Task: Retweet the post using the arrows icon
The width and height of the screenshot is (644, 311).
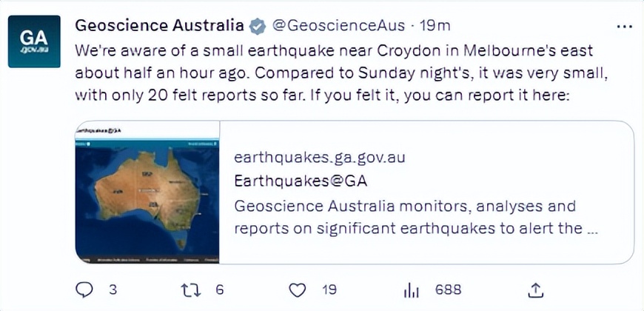Action: 191,290
